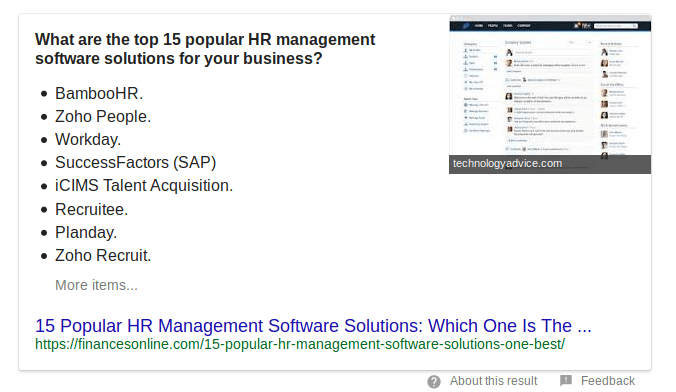The height and width of the screenshot is (392, 676).
Task: Expand the More items... list
Action: [96, 285]
